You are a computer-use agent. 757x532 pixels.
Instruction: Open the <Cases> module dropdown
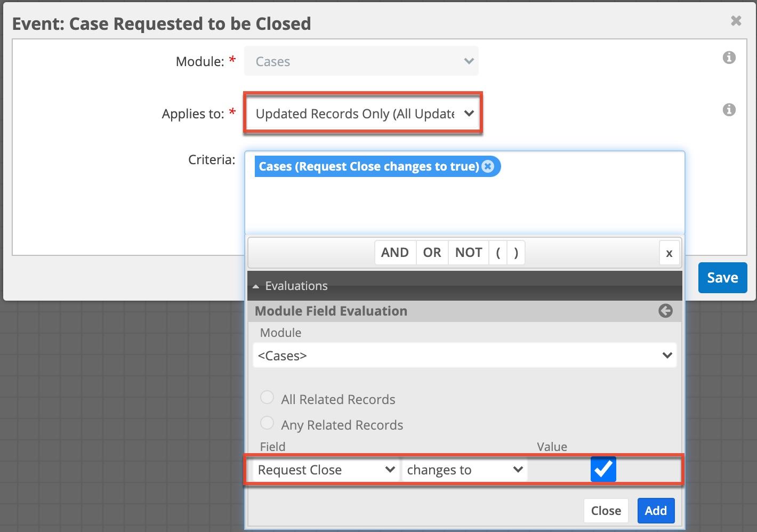point(464,356)
